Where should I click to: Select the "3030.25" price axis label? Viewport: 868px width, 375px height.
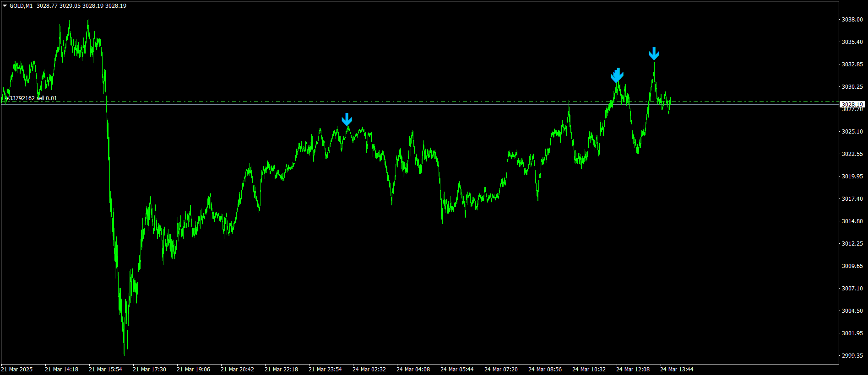coord(852,87)
